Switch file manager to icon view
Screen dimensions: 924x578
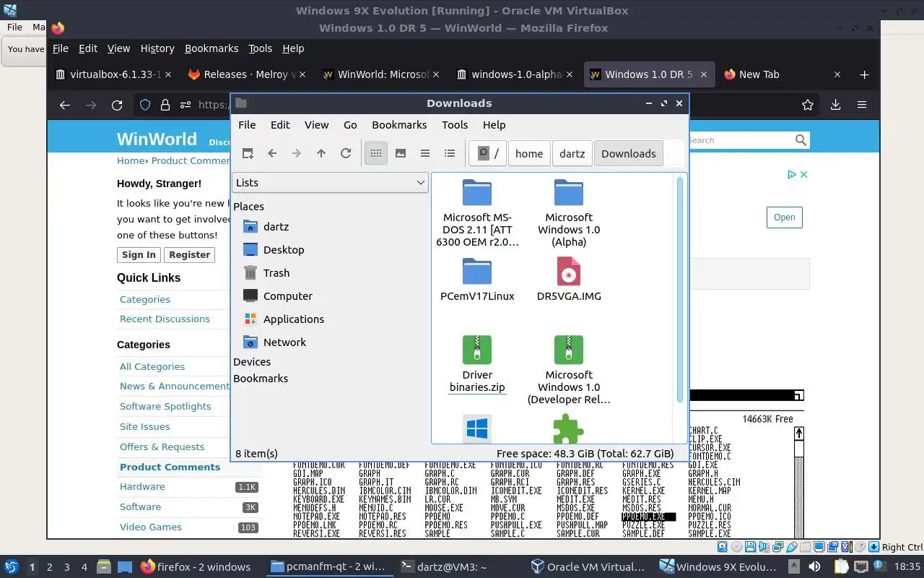click(x=376, y=153)
